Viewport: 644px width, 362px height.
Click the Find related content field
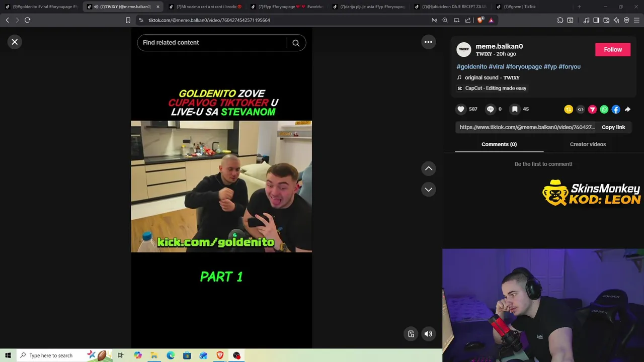[213, 43]
